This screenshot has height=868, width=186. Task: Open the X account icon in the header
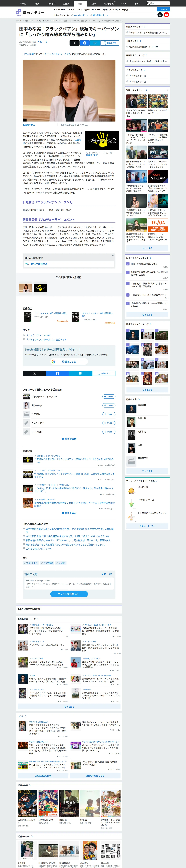tap(160, 15)
